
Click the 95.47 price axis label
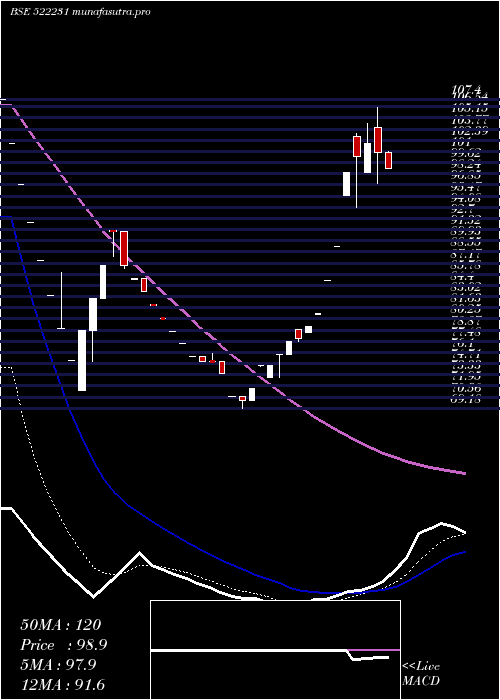pos(469,188)
